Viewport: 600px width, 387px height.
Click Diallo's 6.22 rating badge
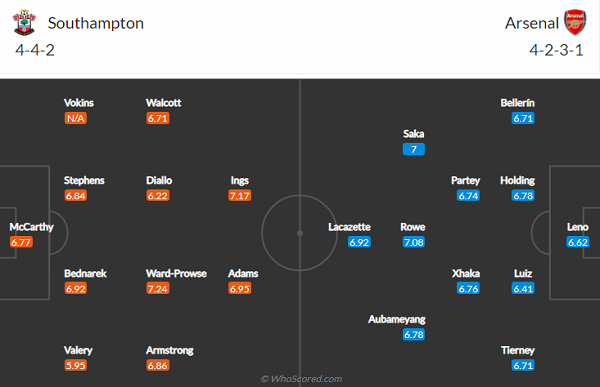(x=158, y=196)
